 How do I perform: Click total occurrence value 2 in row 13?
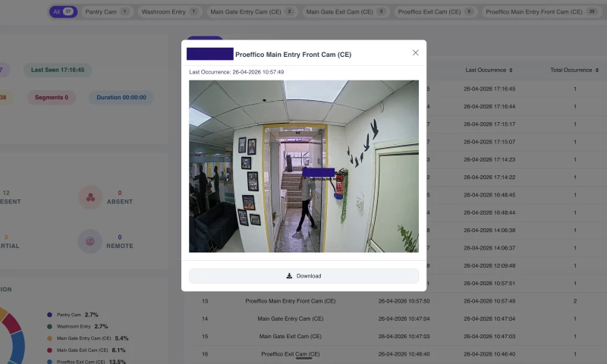pyautogui.click(x=575, y=301)
